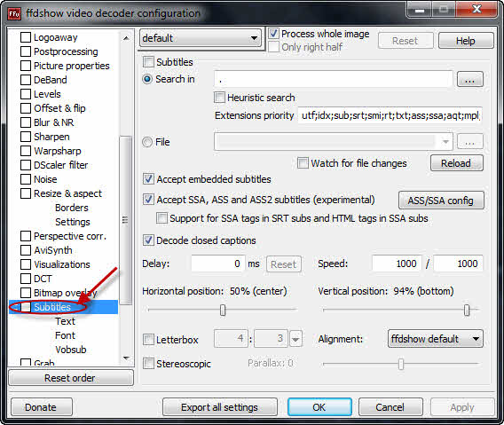Click the down arrow of the filter list scrollbar
The height and width of the screenshot is (425, 504).
coord(126,358)
